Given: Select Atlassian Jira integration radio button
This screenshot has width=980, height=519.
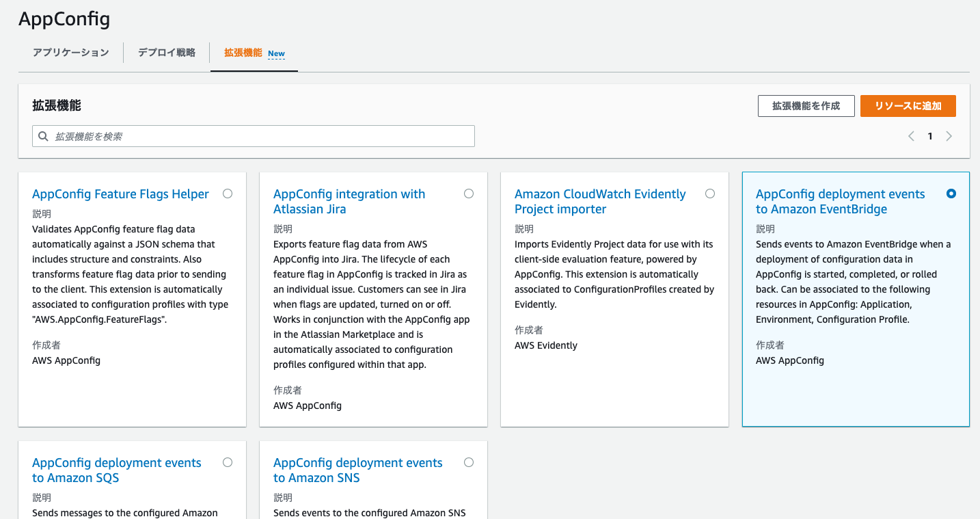Looking at the screenshot, I should (469, 194).
